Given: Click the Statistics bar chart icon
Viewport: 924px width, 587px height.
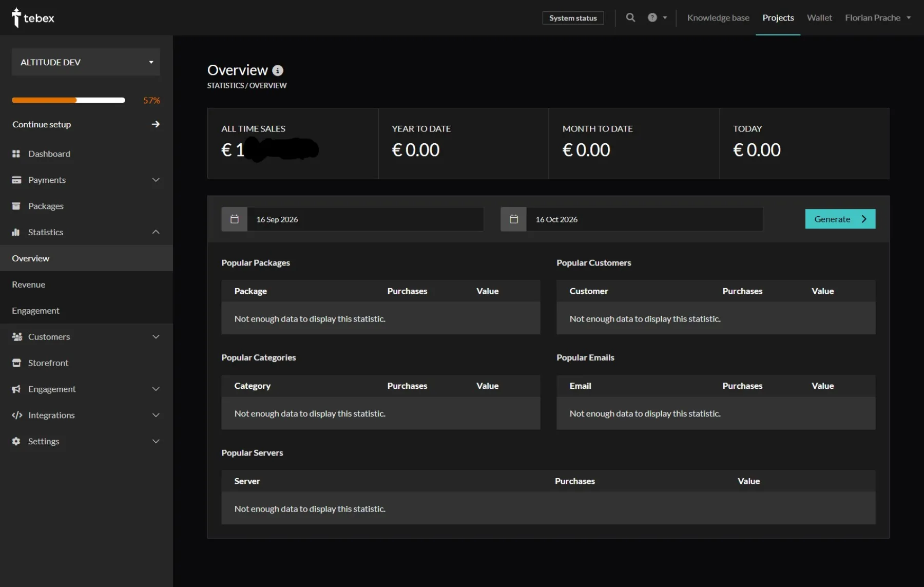Looking at the screenshot, I should pos(16,232).
